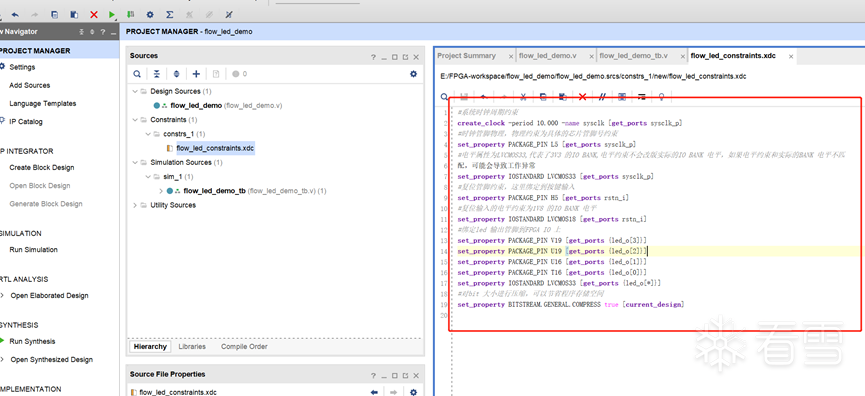Toggle line comments with the // icon
Image resolution: width=865 pixels, height=396 pixels.
pyautogui.click(x=602, y=97)
